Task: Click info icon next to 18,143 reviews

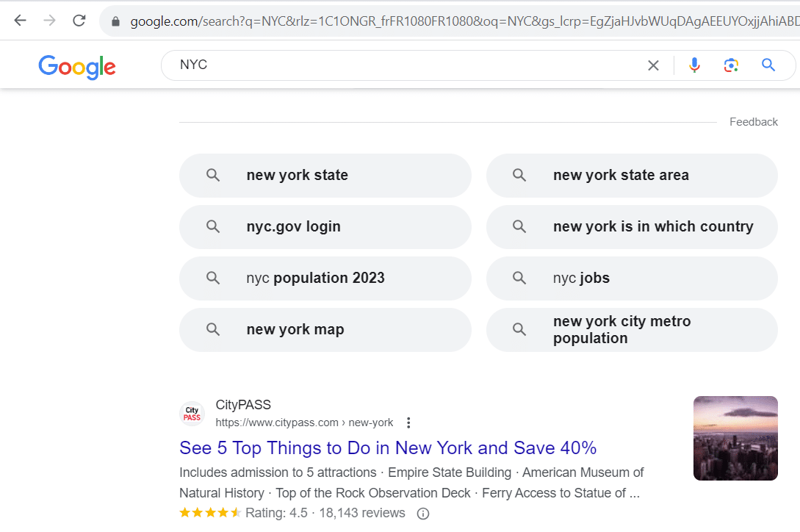Action: point(423,514)
